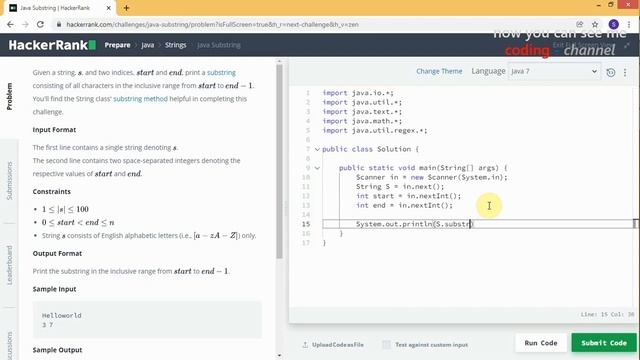Collapse the public class Solution fold arrow
640x360 pixels.
click(317, 149)
